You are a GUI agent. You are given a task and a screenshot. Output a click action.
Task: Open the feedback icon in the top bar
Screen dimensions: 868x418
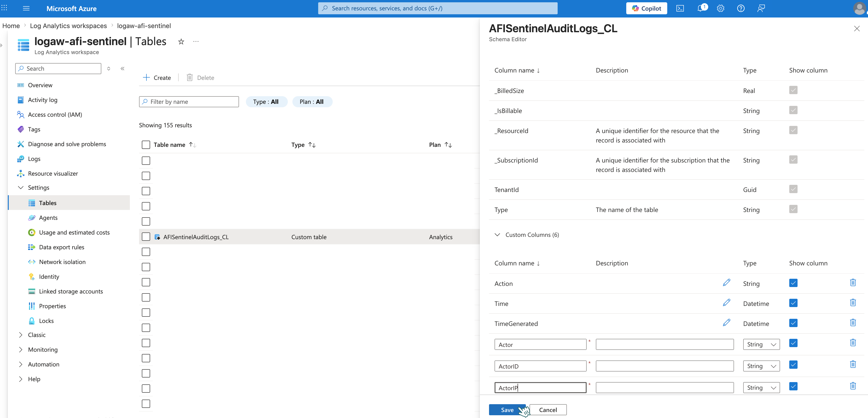[761, 9]
